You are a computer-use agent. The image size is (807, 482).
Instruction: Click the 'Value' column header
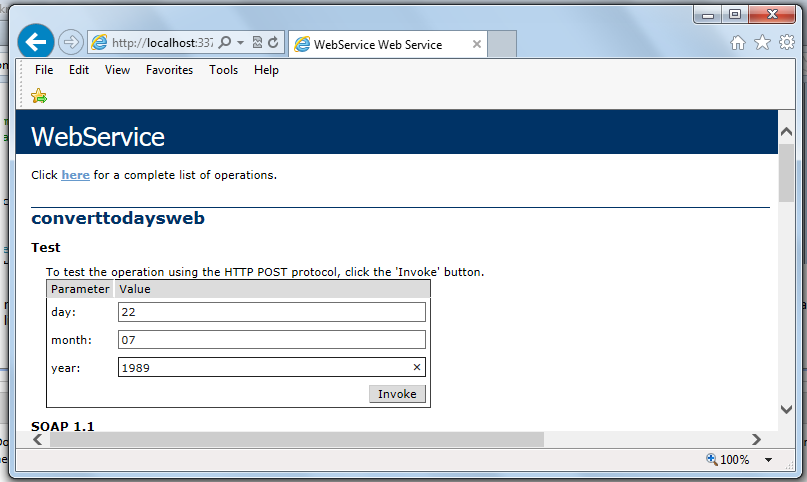tap(135, 289)
